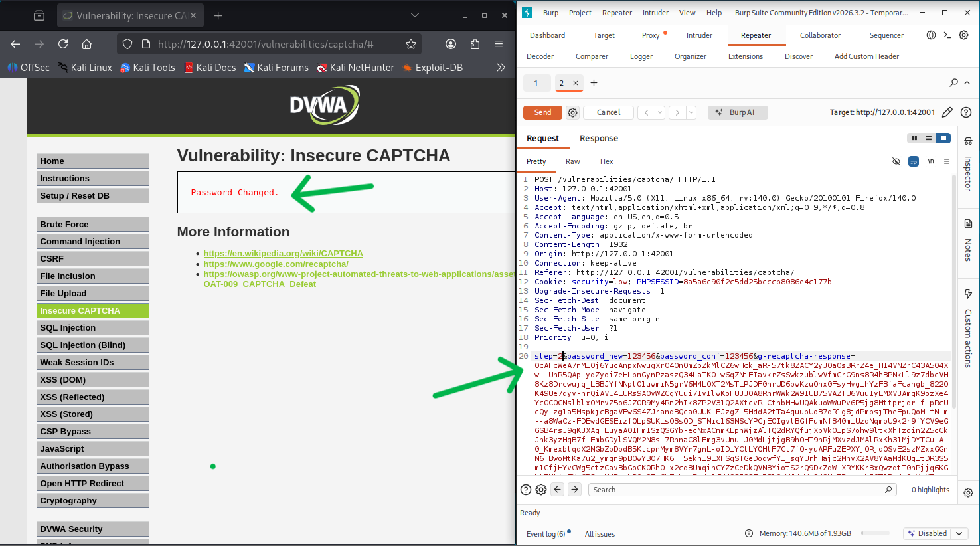The image size is (980, 546).
Task: Go to Firefox home page
Action: (86, 44)
